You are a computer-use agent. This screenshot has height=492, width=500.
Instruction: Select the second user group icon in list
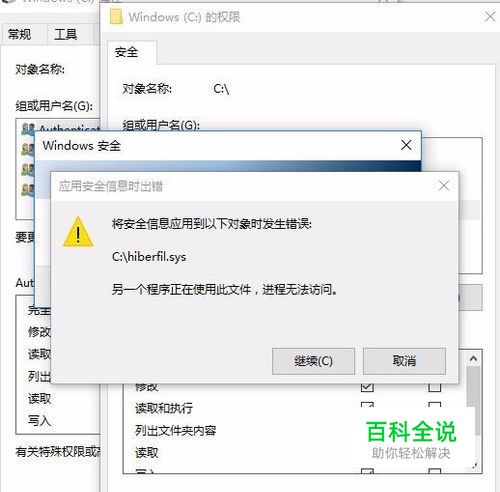28,149
